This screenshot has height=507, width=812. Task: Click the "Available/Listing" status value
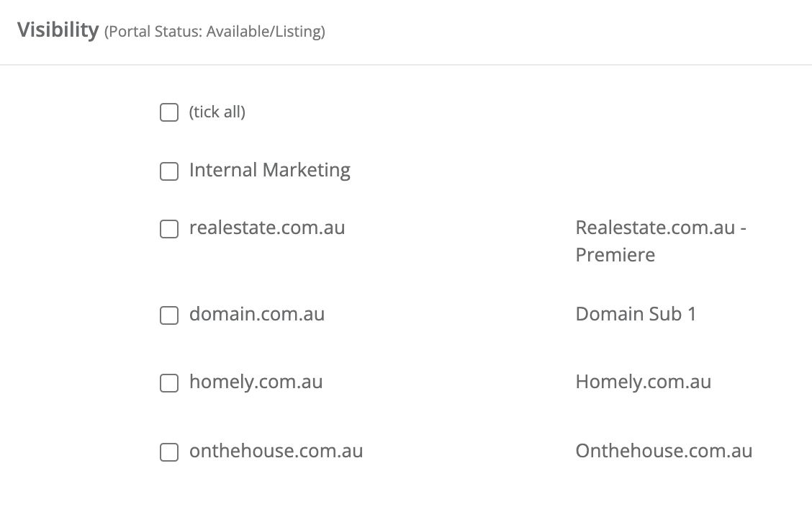[264, 32]
